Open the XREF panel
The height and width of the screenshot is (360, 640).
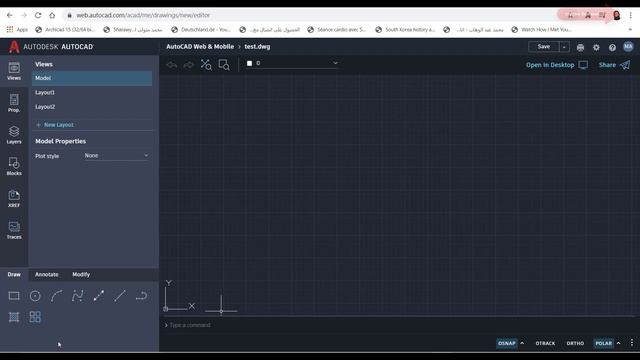(14, 198)
